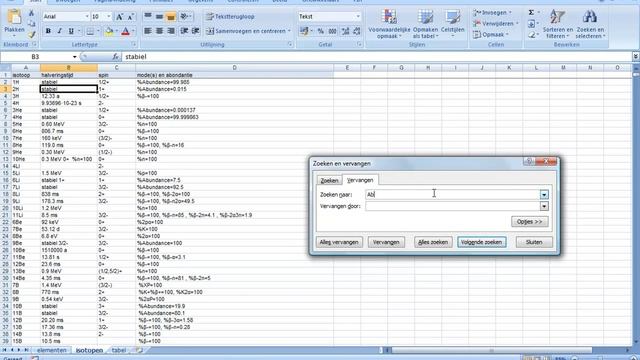The height and width of the screenshot is (360, 640).
Task: Click the Format Painter brush icon
Action: click(x=32, y=34)
